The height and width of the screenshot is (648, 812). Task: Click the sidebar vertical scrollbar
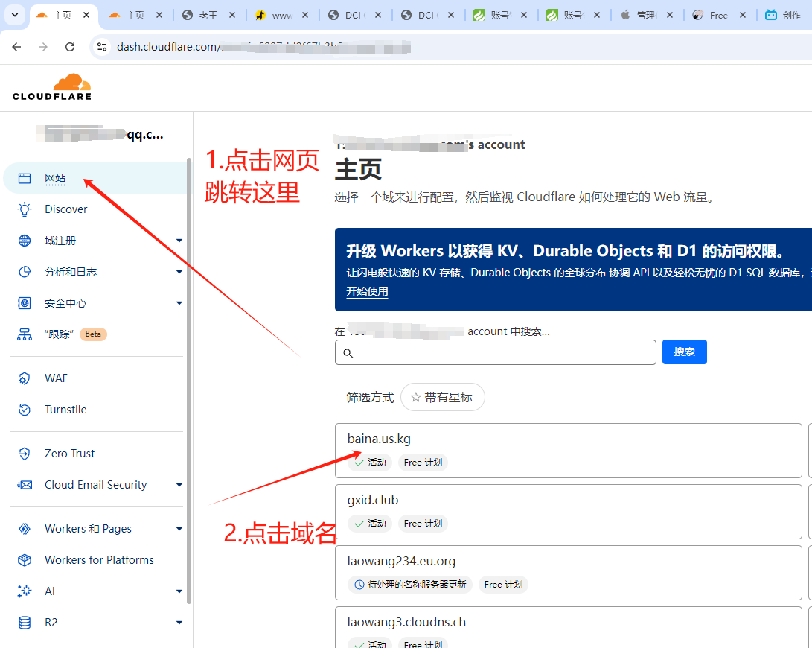[x=189, y=372]
